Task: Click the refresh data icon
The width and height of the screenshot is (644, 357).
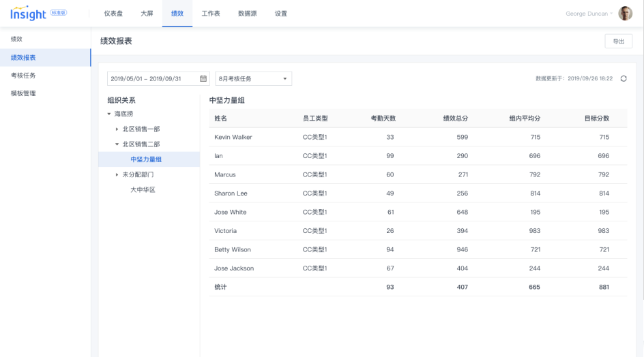Action: (624, 79)
